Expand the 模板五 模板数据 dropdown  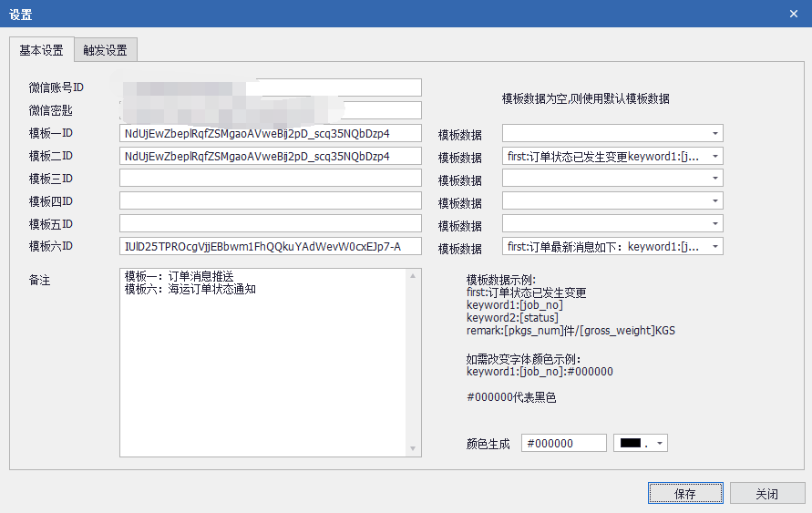pyautogui.click(x=715, y=224)
